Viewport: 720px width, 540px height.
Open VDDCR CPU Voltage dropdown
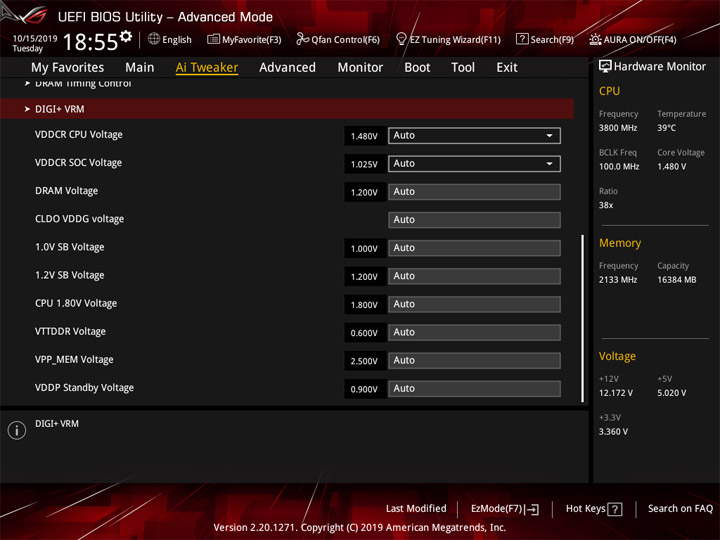tap(474, 135)
